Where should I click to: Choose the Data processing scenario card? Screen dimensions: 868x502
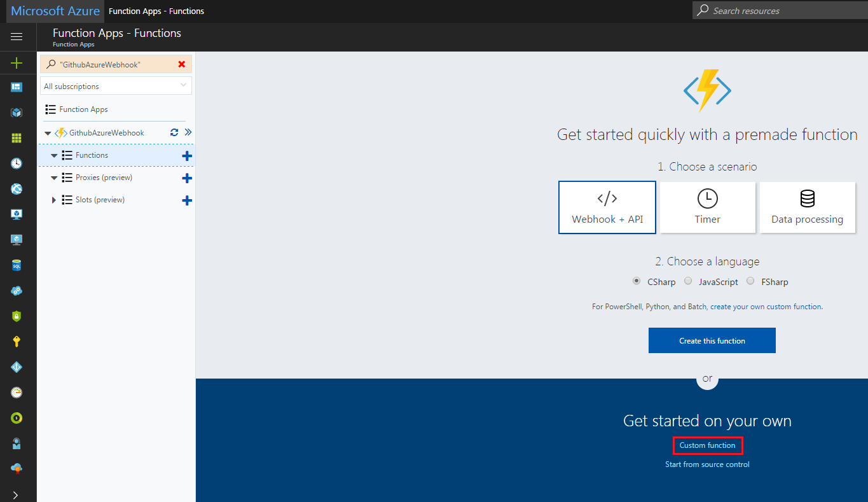click(x=807, y=207)
